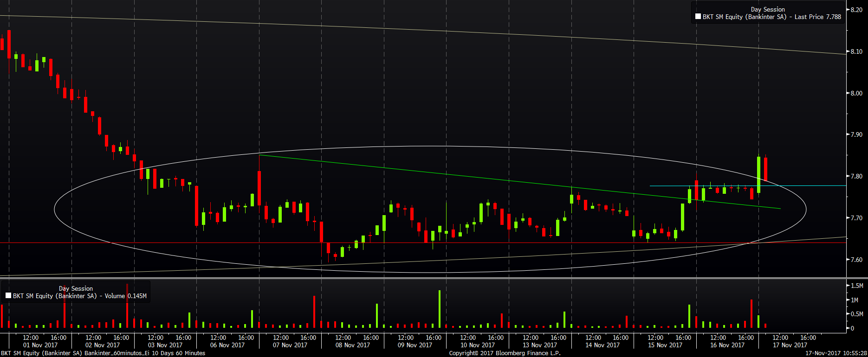Screen dimensions: 868x357
Task: Click the 7.60 price axis label
Action: [857, 260]
